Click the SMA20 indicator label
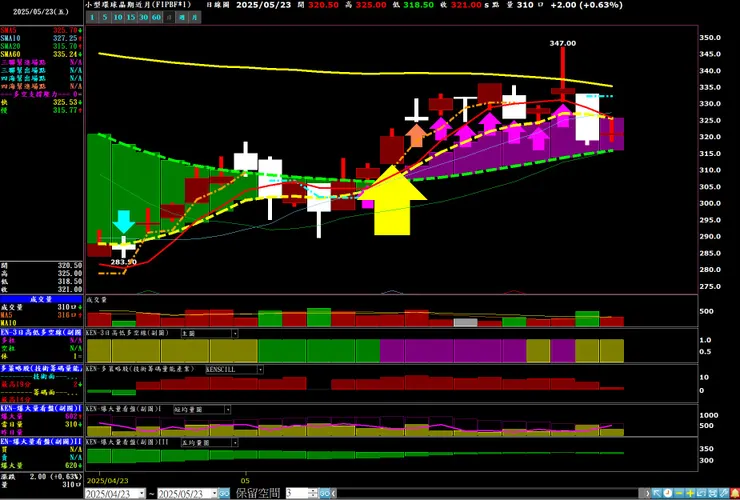Screen dimensions: 740x500 point(10,46)
